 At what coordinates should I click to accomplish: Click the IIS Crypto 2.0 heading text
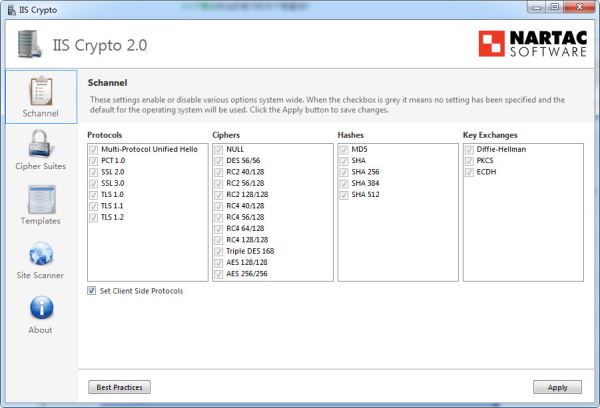pyautogui.click(x=100, y=45)
